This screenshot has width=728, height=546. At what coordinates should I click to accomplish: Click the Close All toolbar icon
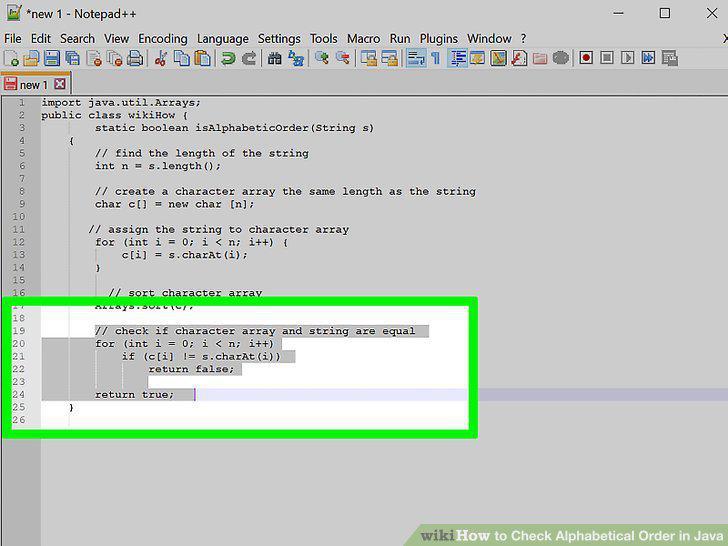(114, 58)
